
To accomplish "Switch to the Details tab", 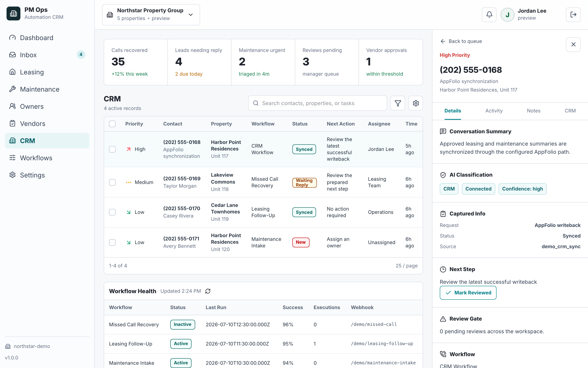I will pos(453,111).
